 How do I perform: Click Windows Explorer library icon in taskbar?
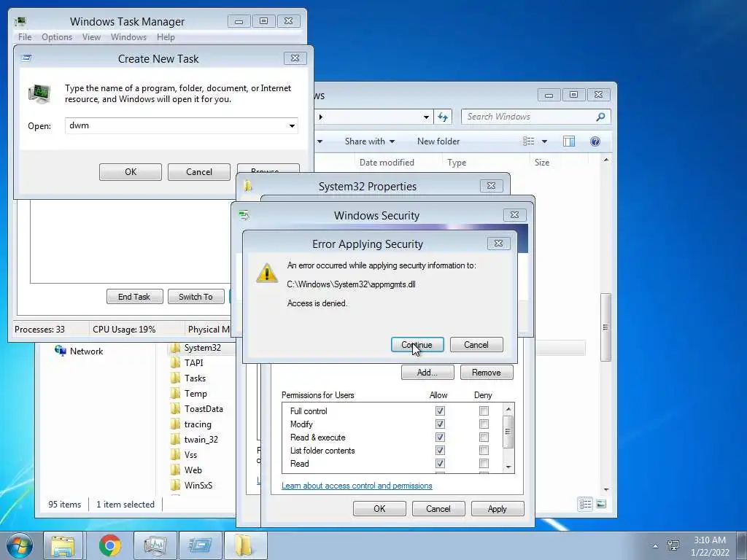pos(63,545)
